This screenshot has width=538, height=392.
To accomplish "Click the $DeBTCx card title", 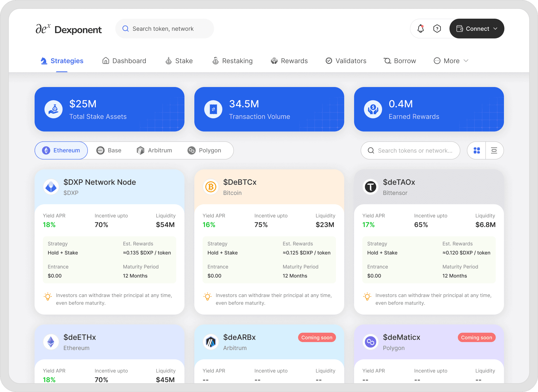I will (x=240, y=182).
